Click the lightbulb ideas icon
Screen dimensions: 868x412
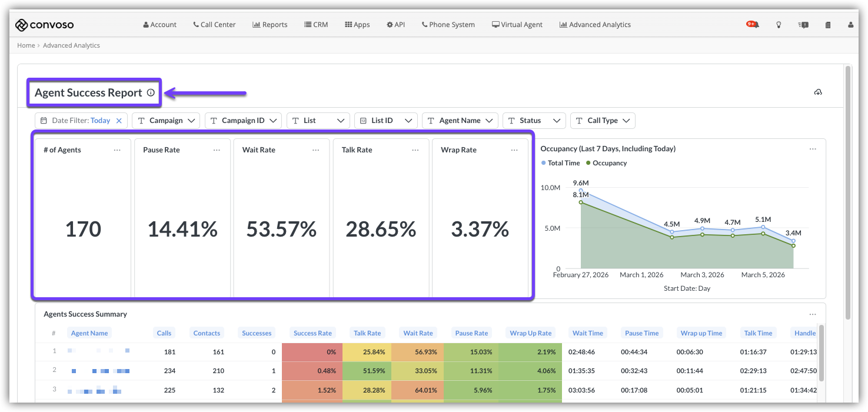[779, 25]
